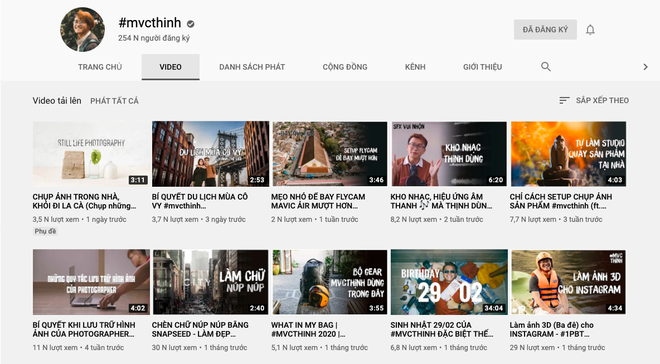The height and width of the screenshot is (364, 660).
Task: Open photographer storage rules video thumbnail
Action: click(91, 282)
